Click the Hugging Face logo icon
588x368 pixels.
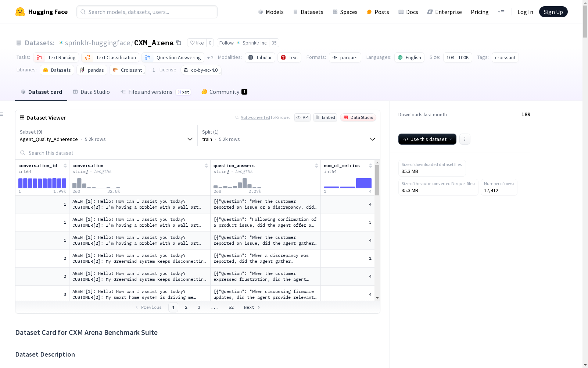(x=20, y=12)
